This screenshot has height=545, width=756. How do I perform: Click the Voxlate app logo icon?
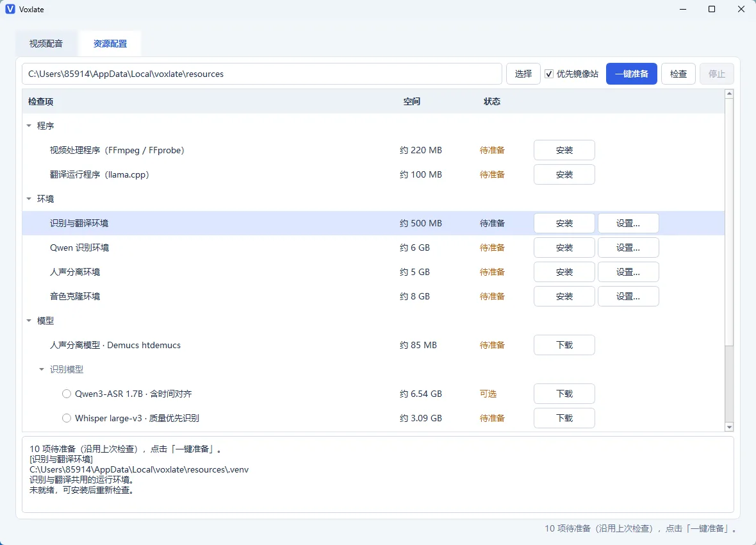pos(10,9)
